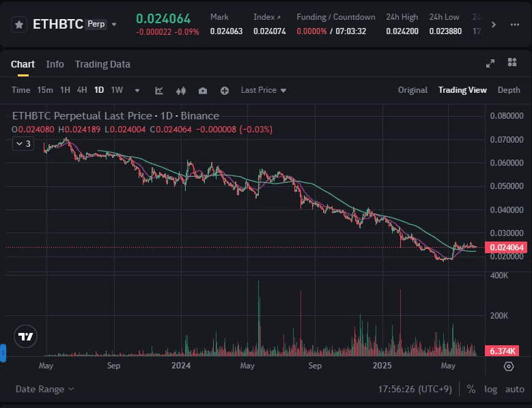Click the add plus circle icon

(224, 91)
